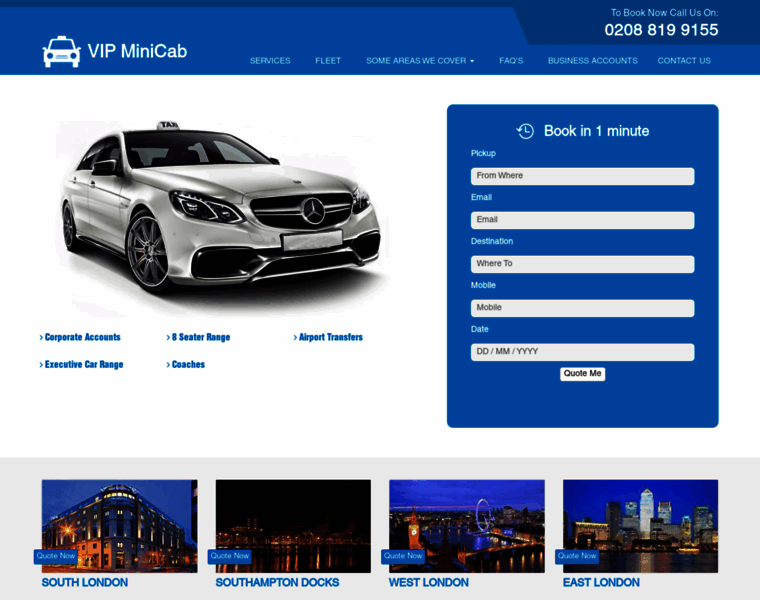760x600 pixels.
Task: Open the Services menu item
Action: click(270, 61)
